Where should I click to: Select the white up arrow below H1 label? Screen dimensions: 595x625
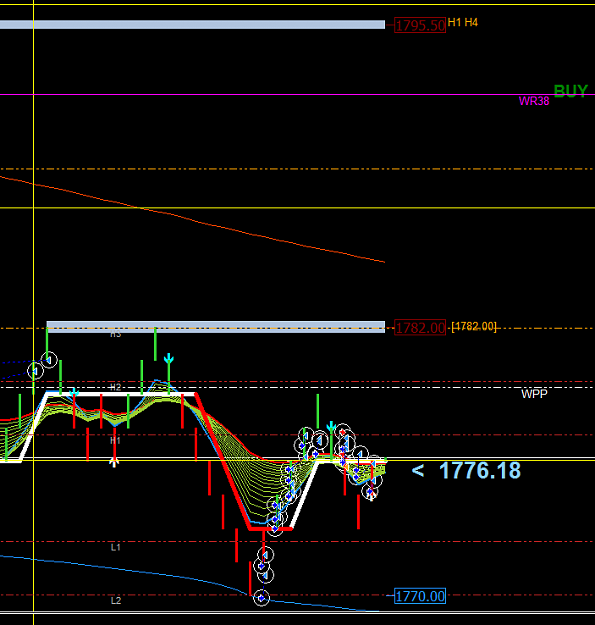click(x=114, y=463)
